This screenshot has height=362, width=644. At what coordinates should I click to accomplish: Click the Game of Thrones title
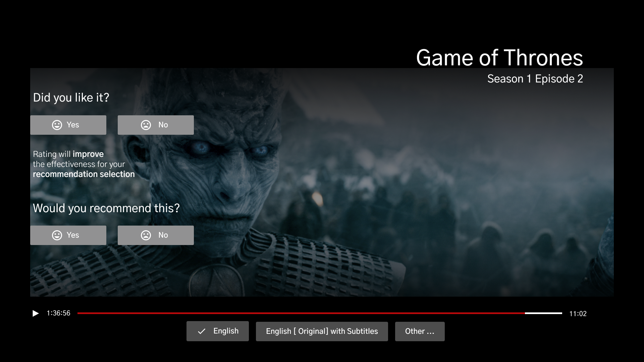click(499, 58)
